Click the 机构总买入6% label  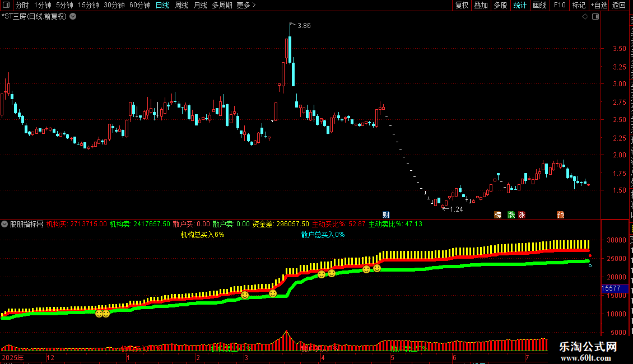point(202,235)
